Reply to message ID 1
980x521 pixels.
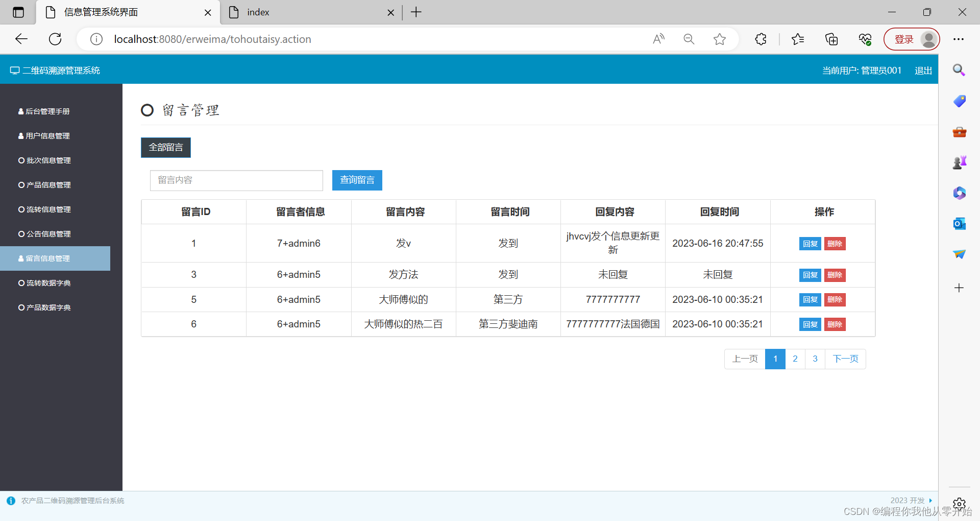point(810,244)
